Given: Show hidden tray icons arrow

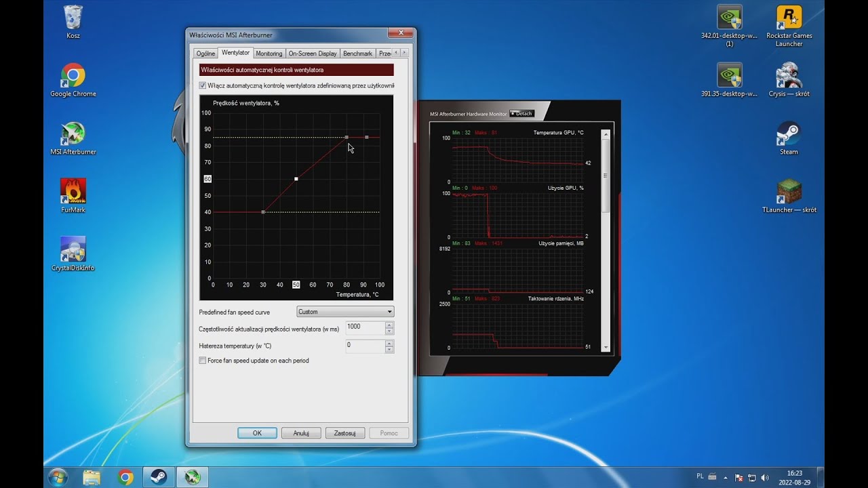Looking at the screenshot, I should point(726,477).
